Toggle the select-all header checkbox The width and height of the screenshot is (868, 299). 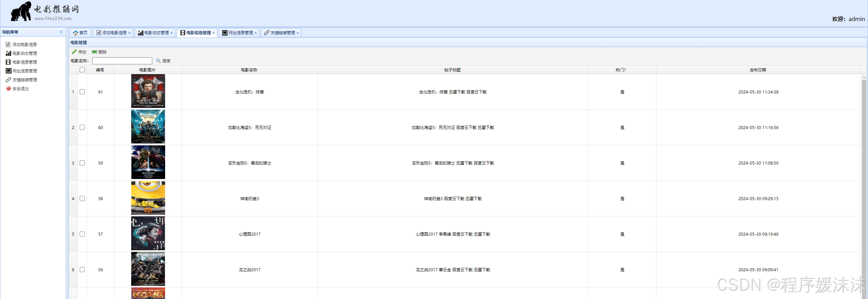[82, 70]
